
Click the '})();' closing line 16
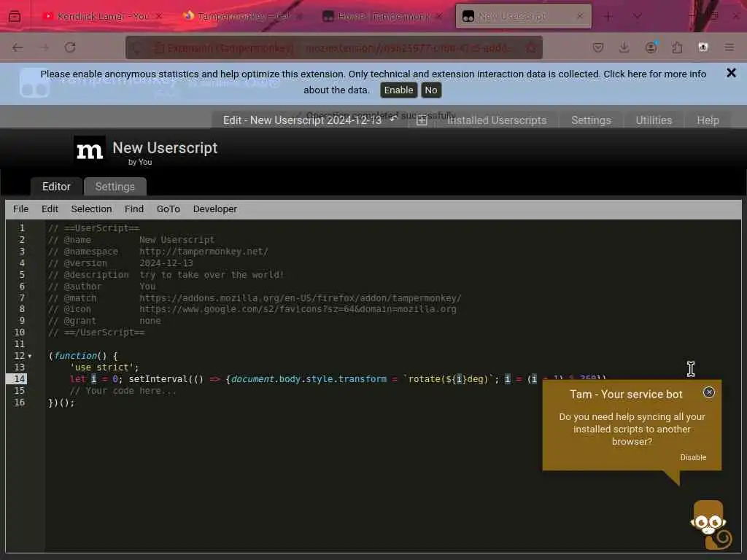click(61, 402)
